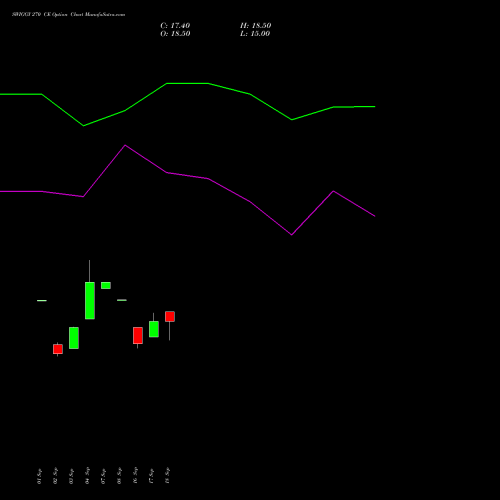Click the close value C: 17.40

tap(175, 26)
